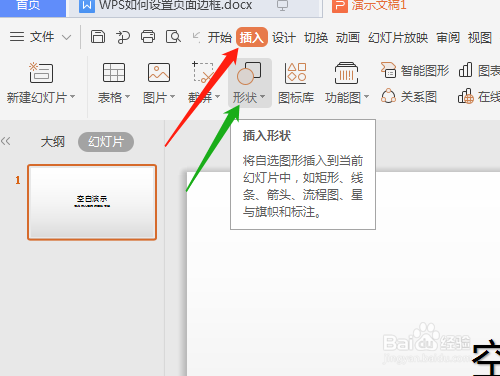Switch to the 幻灯片 thumbnails view
Viewport: 500px width, 376px height.
click(x=106, y=142)
